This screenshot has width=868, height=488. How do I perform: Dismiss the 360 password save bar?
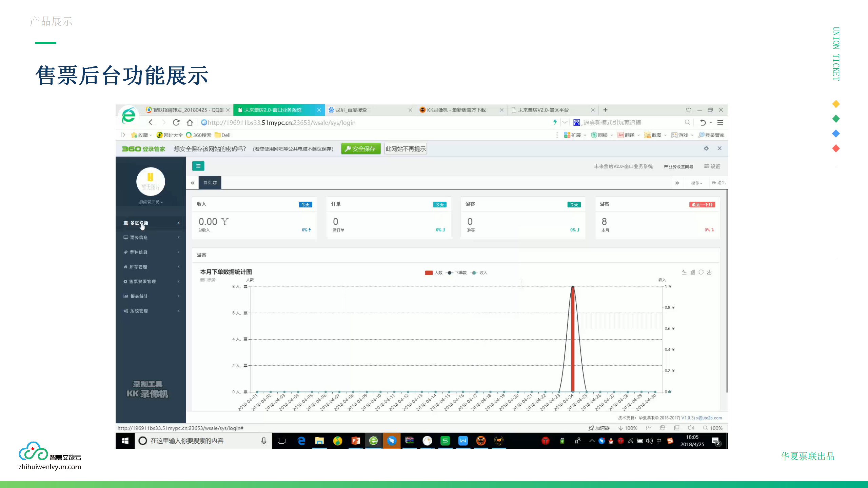point(719,148)
